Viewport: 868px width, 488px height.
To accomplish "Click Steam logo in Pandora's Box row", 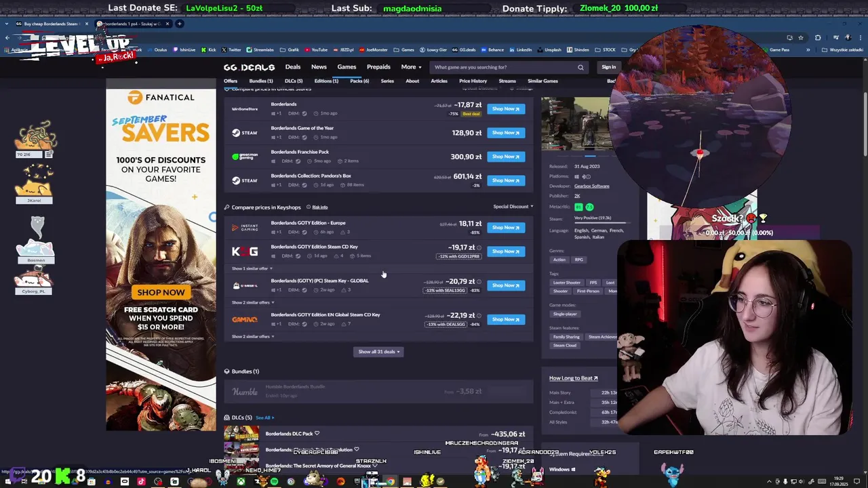I will tap(245, 180).
